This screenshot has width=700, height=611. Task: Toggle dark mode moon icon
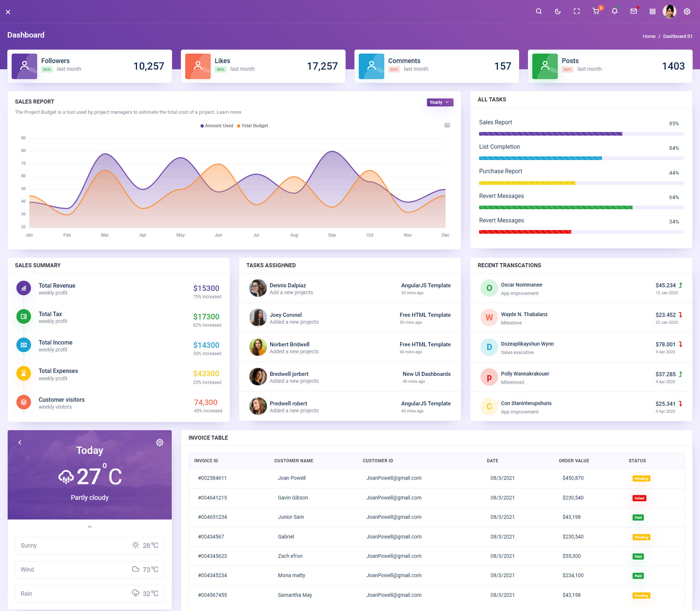pyautogui.click(x=557, y=11)
